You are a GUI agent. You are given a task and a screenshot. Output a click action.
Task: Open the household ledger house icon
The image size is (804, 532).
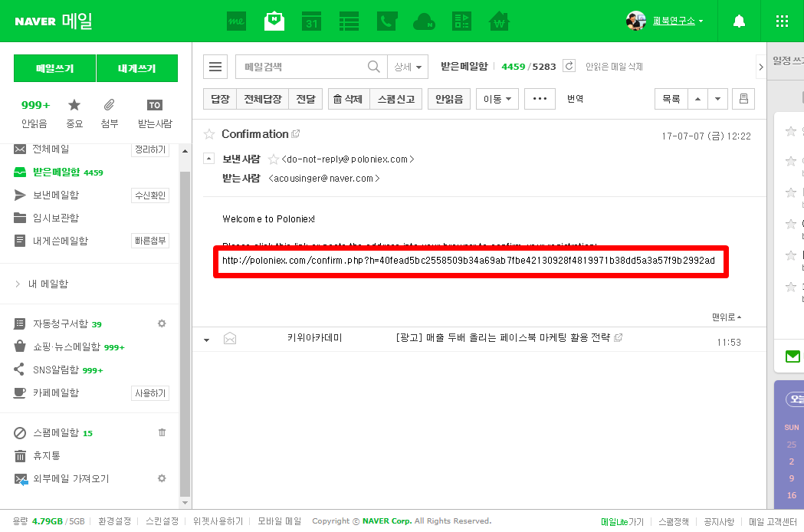pyautogui.click(x=499, y=21)
